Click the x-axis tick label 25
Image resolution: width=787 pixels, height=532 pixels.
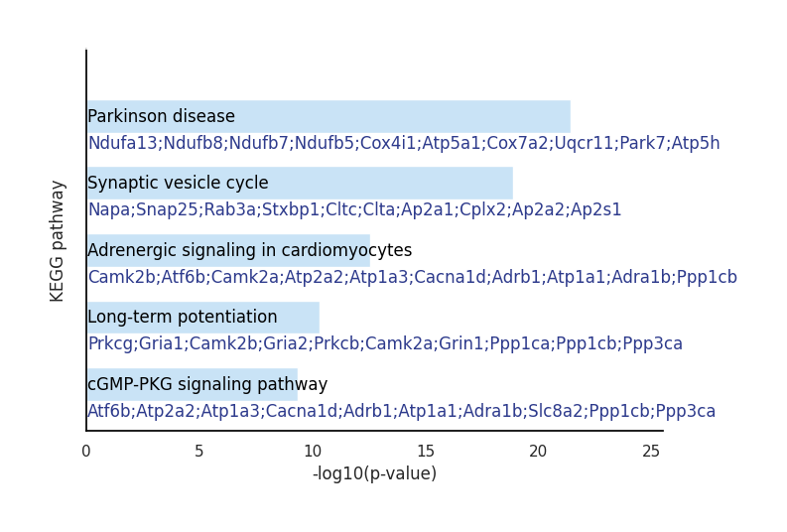click(651, 452)
